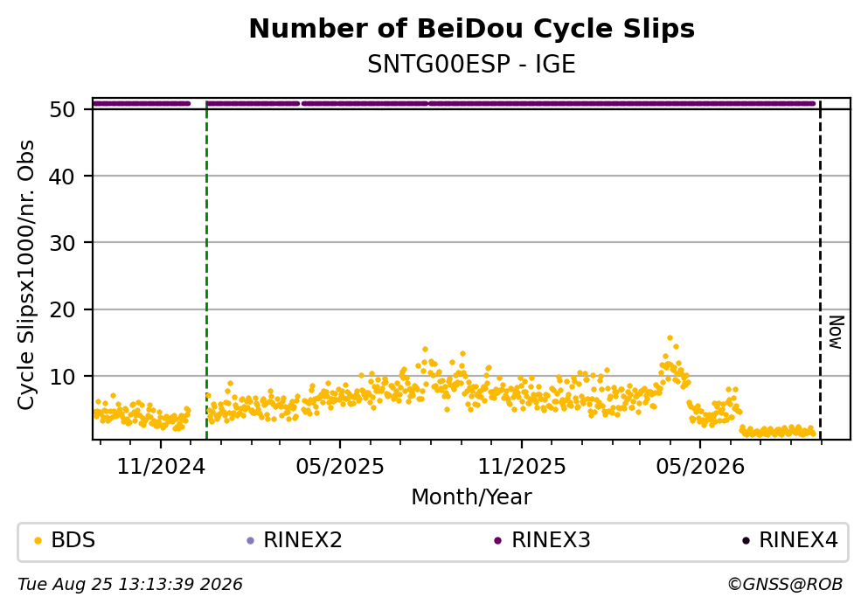The width and height of the screenshot is (868, 611).
Task: Click the y-axis value 50
Action: click(62, 109)
